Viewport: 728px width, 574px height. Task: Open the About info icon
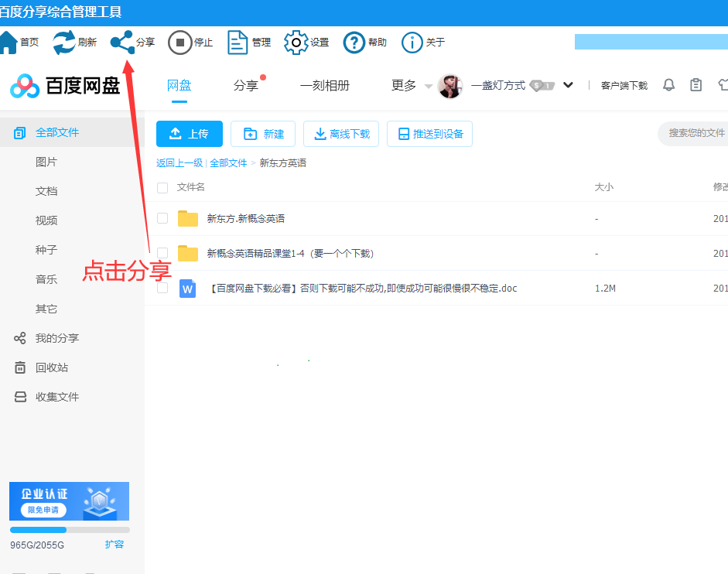412,42
